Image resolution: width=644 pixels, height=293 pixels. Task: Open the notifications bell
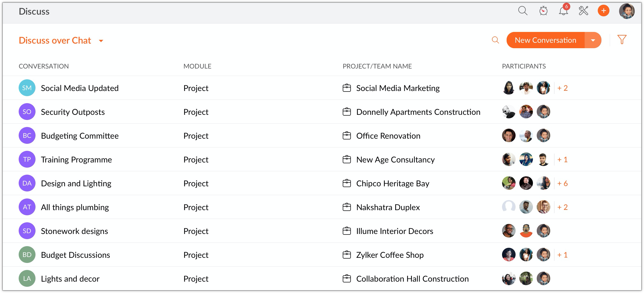tap(563, 11)
